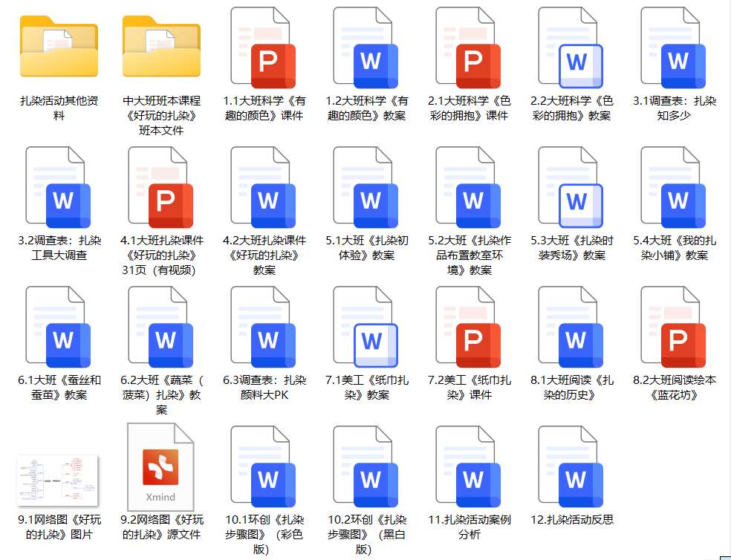Select 2.2大班科学《色彩的拥抱》教案 document icon

pyautogui.click(x=571, y=49)
